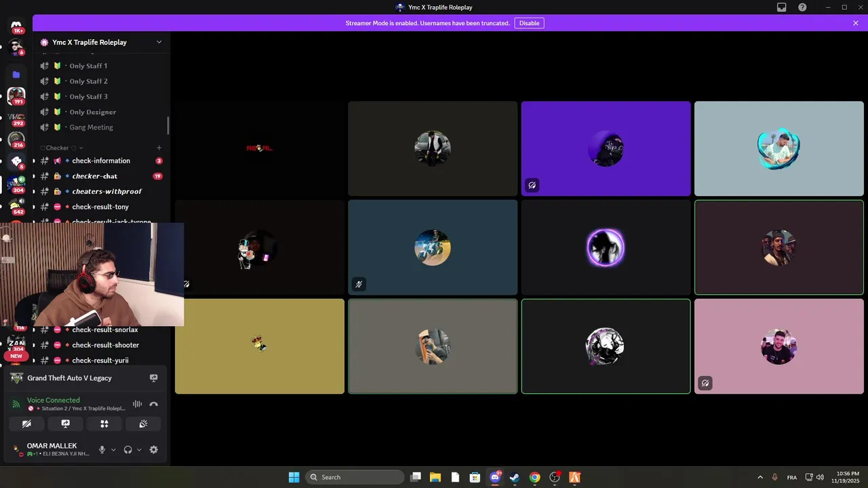The height and width of the screenshot is (488, 868).
Task: Add channel with Checker category plus
Action: [159, 148]
